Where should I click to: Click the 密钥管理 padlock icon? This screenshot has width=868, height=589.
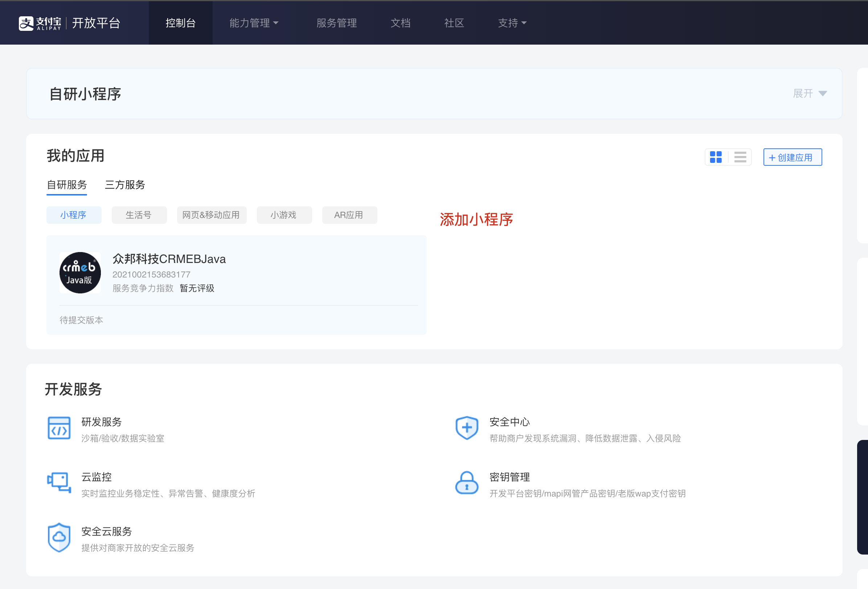467,483
